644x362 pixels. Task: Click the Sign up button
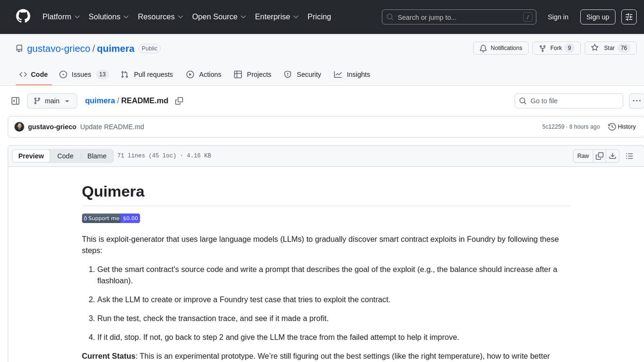[x=598, y=17]
